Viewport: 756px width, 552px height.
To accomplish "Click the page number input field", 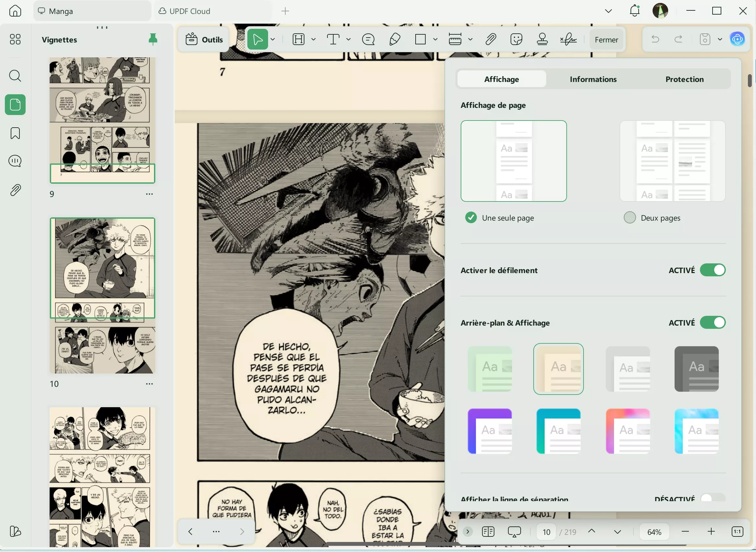I will tap(546, 532).
